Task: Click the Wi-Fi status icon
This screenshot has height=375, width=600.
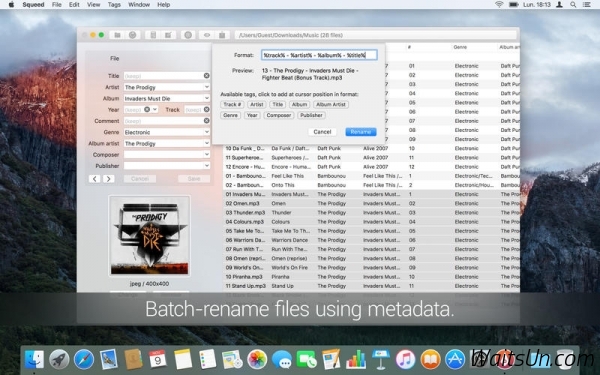Action: [x=499, y=5]
